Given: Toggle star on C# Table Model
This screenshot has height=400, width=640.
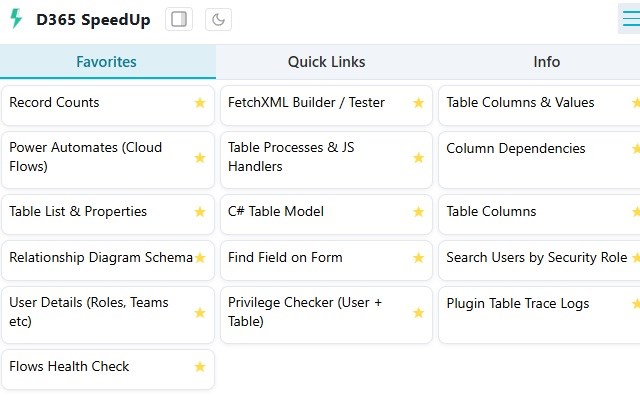Looking at the screenshot, I should pyautogui.click(x=418, y=212).
